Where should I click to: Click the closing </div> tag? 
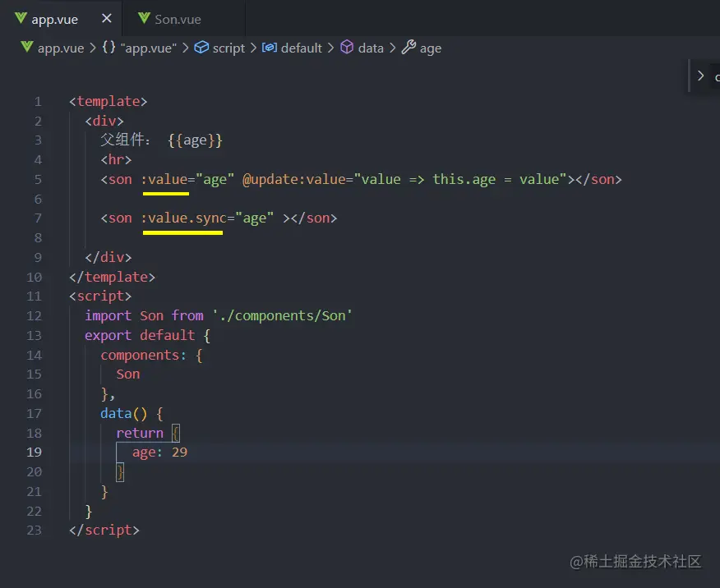[108, 257]
